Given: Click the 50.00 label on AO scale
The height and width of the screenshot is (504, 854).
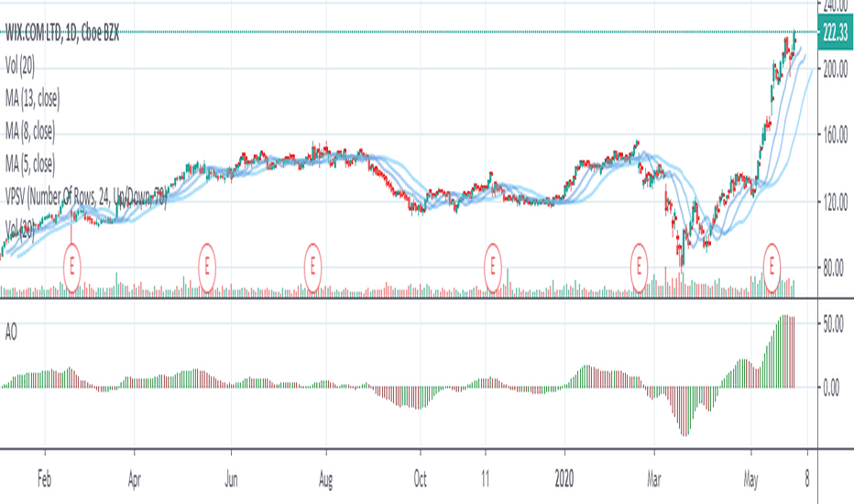Looking at the screenshot, I should [x=833, y=324].
